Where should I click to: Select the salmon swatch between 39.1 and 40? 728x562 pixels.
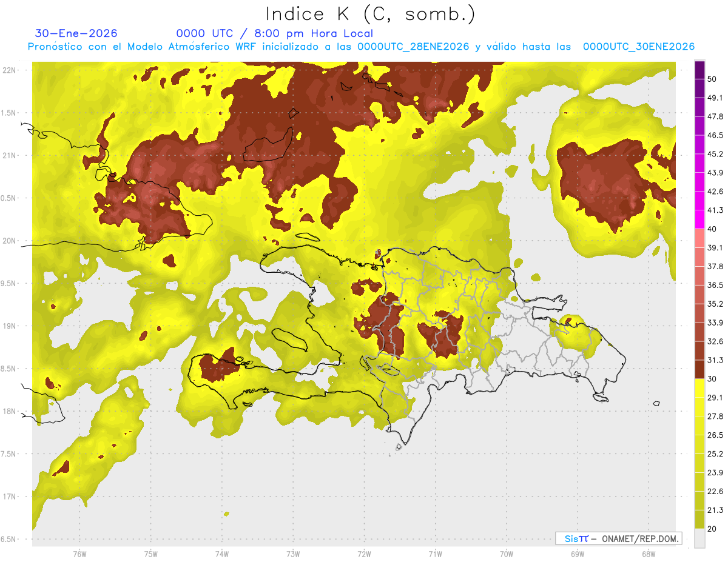pyautogui.click(x=699, y=238)
